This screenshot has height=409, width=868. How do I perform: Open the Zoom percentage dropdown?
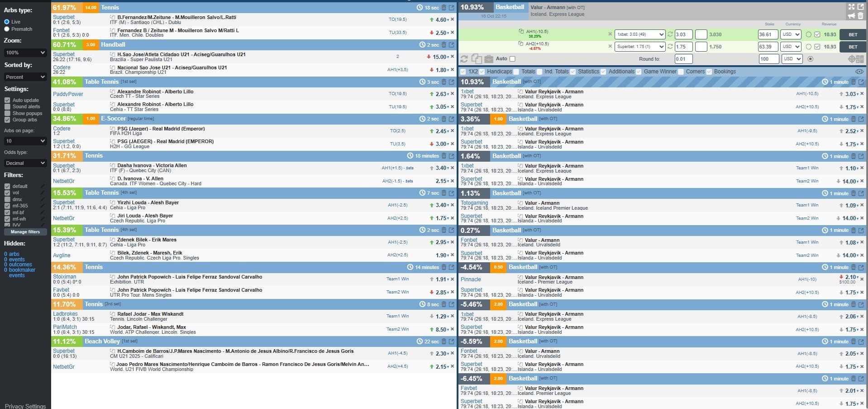pyautogui.click(x=25, y=53)
